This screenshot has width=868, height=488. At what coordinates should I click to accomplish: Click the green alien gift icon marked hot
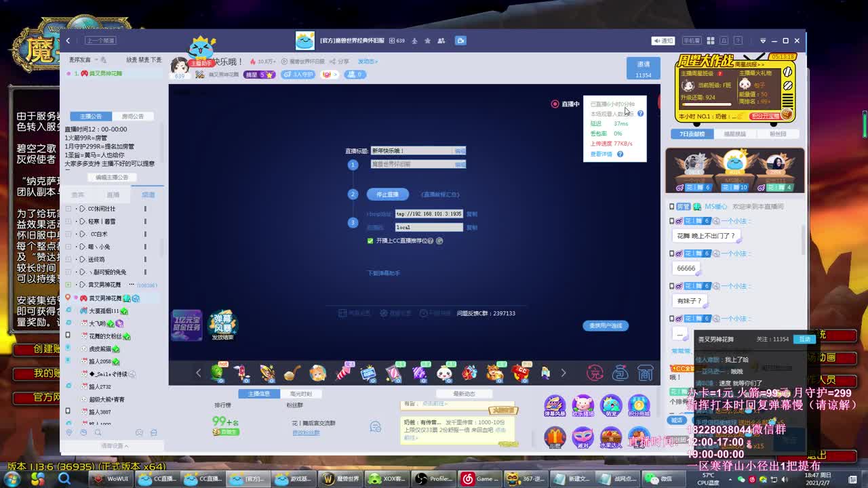[x=218, y=372]
